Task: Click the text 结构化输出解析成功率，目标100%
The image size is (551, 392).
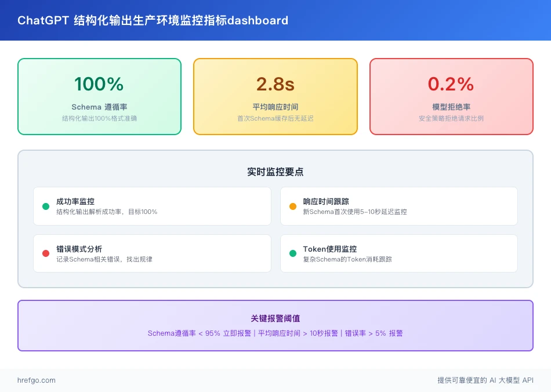Action: pyautogui.click(x=107, y=212)
